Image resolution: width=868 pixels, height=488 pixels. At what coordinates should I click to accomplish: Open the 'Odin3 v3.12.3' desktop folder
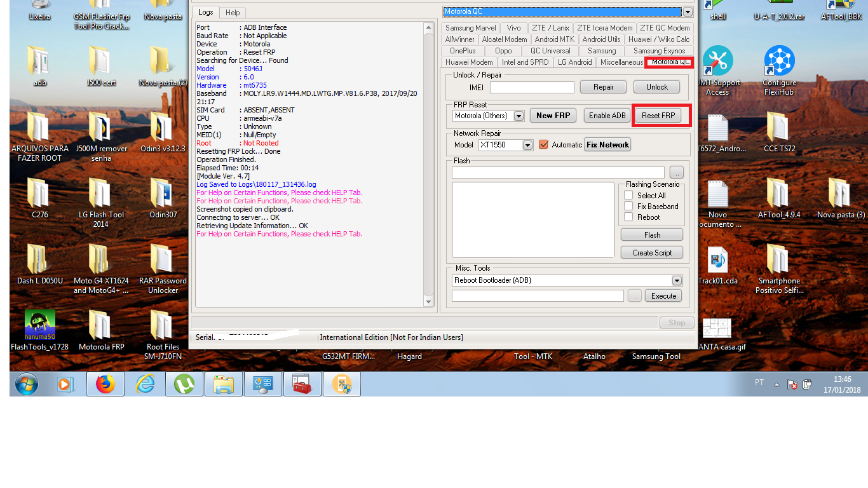[163, 132]
